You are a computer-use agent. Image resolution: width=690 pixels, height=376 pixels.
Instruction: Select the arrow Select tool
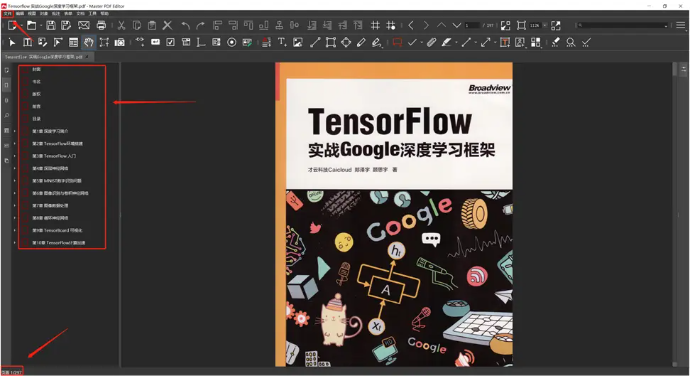click(12, 43)
